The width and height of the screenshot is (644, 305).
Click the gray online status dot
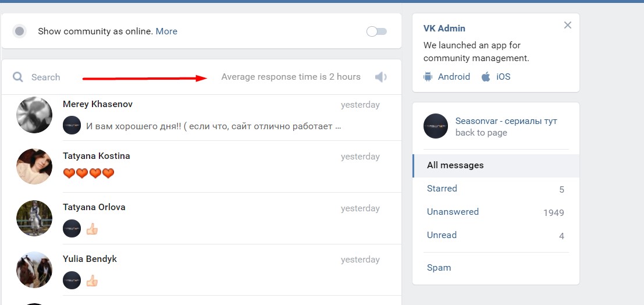point(19,31)
